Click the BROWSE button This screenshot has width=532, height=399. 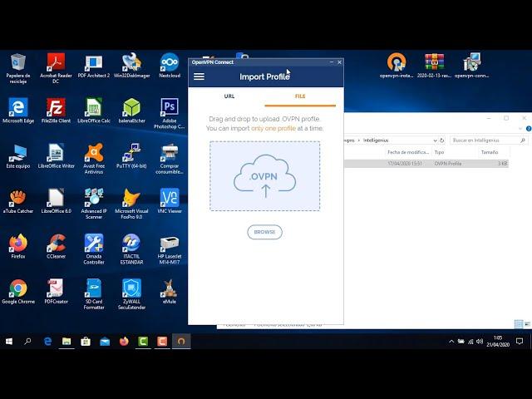tap(264, 232)
